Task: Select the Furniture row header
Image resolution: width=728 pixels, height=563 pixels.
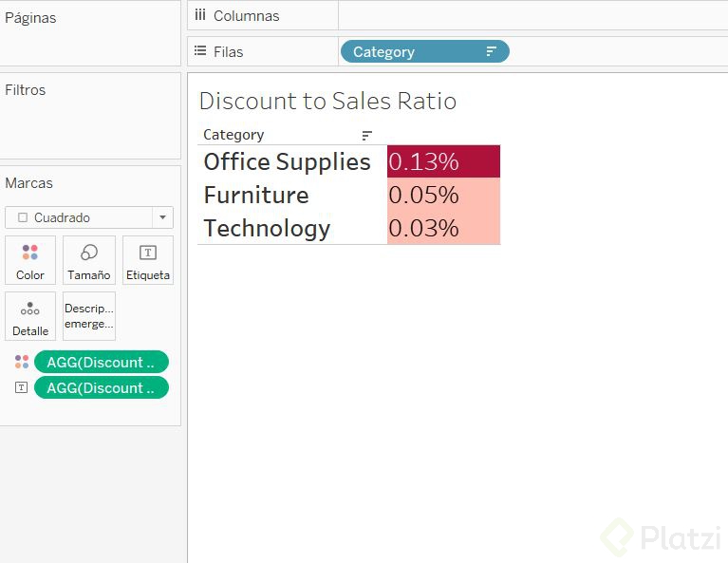Action: (x=256, y=195)
